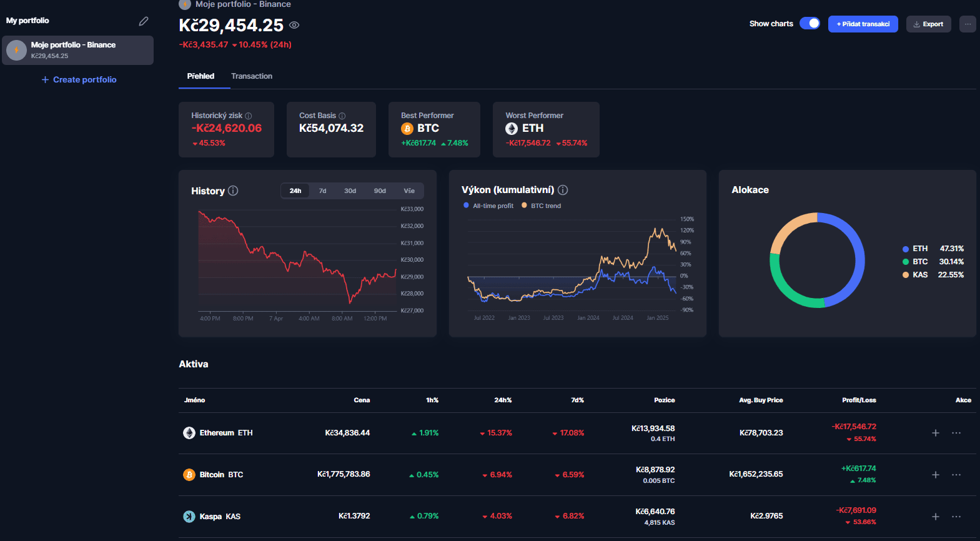Image resolution: width=980 pixels, height=541 pixels.
Task: Toggle the Show charts switch
Action: [x=809, y=24]
